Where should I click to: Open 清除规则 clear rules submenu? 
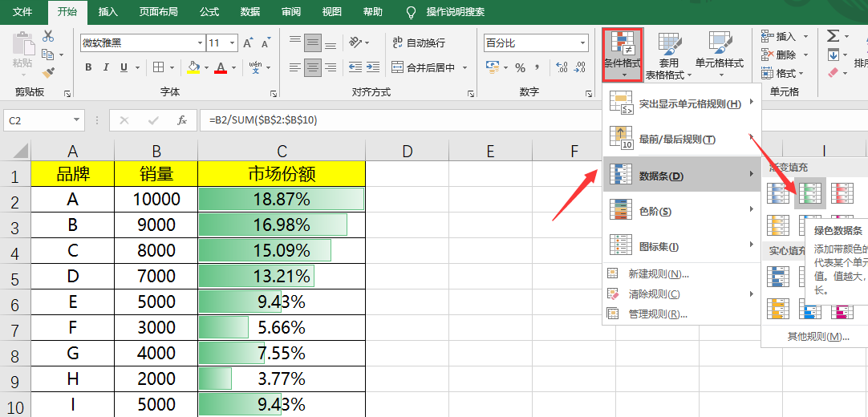[x=681, y=294]
